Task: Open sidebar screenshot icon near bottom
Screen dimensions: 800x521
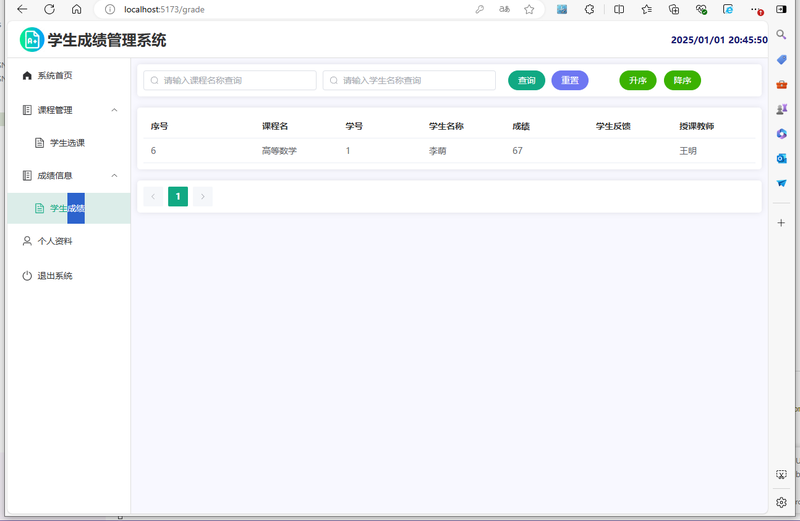Action: click(x=781, y=475)
